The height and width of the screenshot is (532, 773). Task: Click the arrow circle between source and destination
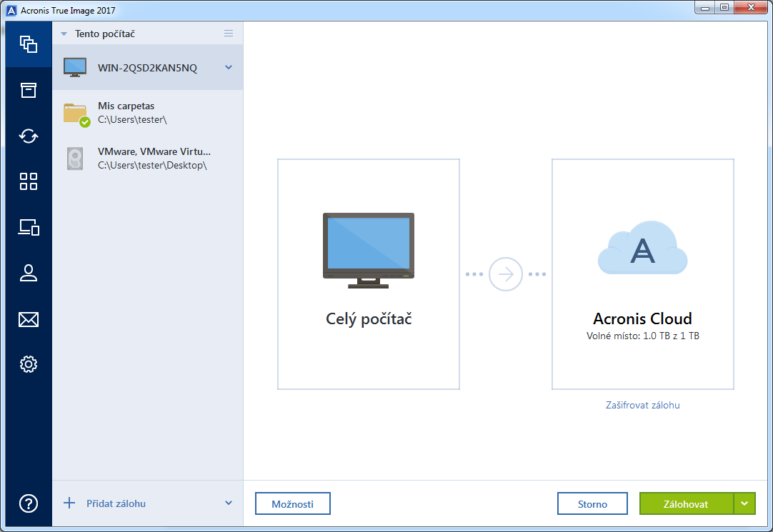pos(505,274)
